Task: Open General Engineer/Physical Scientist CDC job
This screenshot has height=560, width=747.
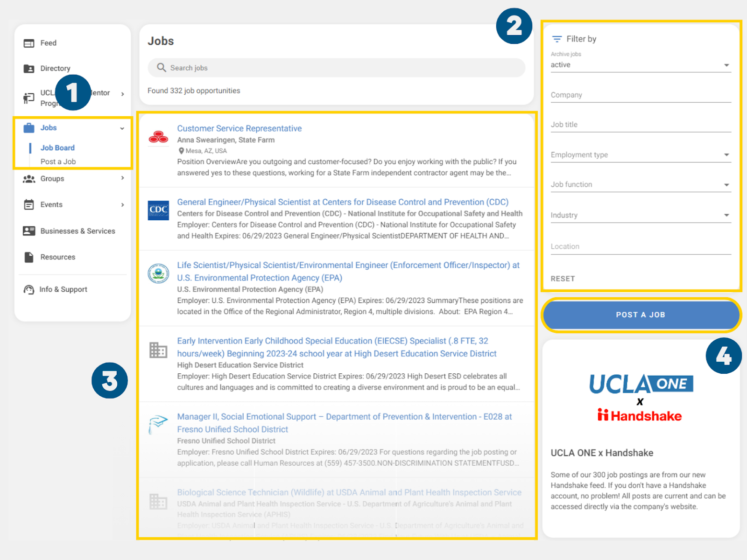Action: 343,202
